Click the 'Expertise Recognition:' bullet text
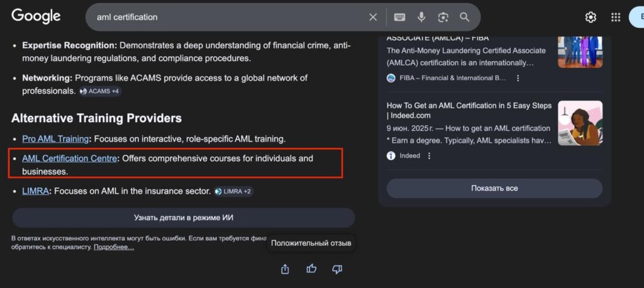The height and width of the screenshot is (288, 644). tap(70, 45)
